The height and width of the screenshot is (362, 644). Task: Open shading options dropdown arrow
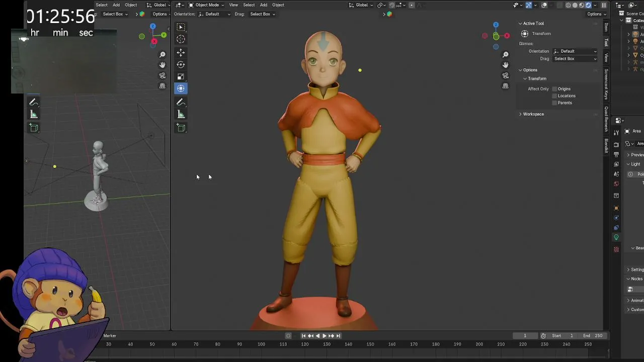click(595, 5)
